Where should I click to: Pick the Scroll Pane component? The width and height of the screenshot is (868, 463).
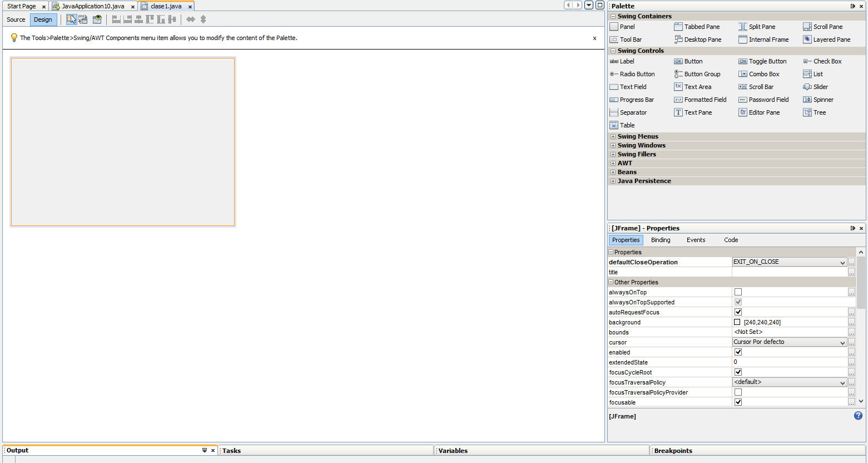point(823,27)
